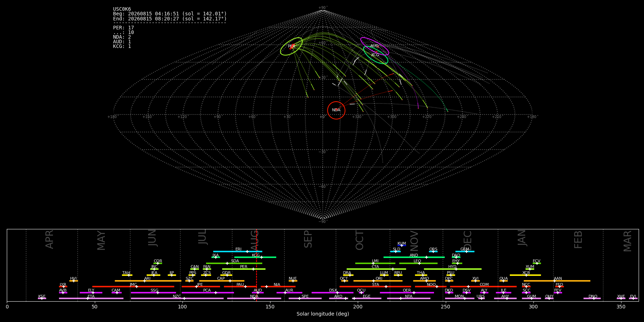Select the XCB yellow shower bar
Viewport: 644px width, 322px height.
(x=525, y=275)
